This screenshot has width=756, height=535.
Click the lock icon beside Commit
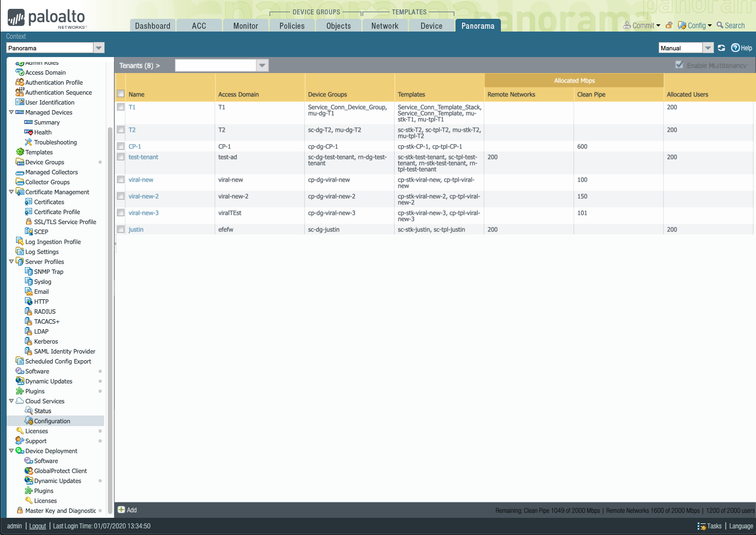tap(669, 25)
